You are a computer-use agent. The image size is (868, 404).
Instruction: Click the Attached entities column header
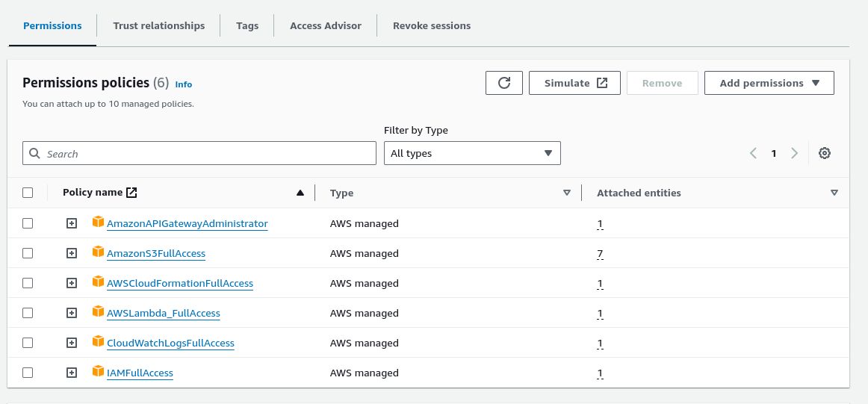[639, 193]
